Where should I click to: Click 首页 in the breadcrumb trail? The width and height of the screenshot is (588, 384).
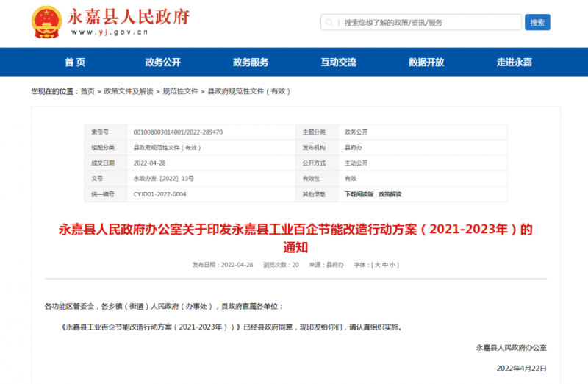(x=87, y=91)
